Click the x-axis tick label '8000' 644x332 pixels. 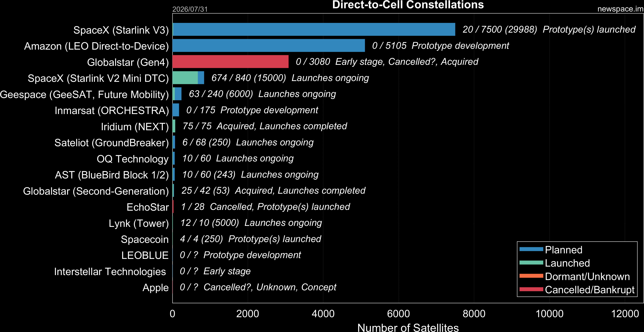pyautogui.click(x=474, y=314)
